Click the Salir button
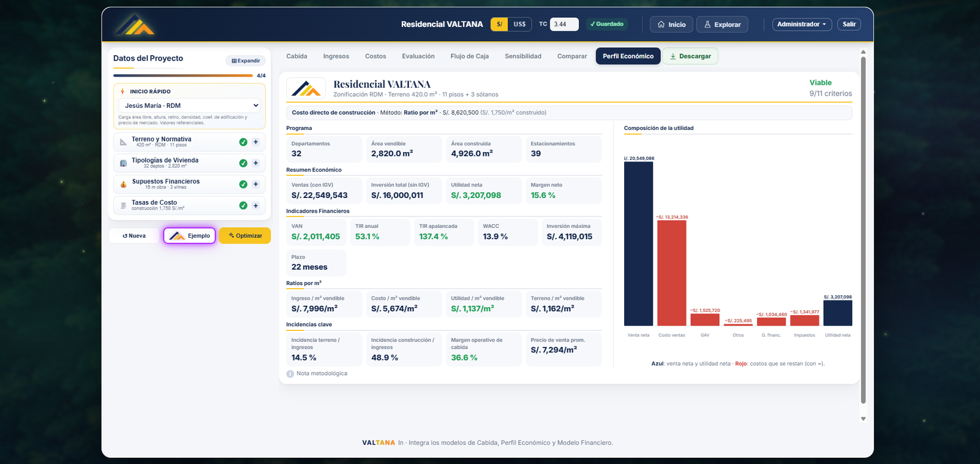 click(849, 25)
